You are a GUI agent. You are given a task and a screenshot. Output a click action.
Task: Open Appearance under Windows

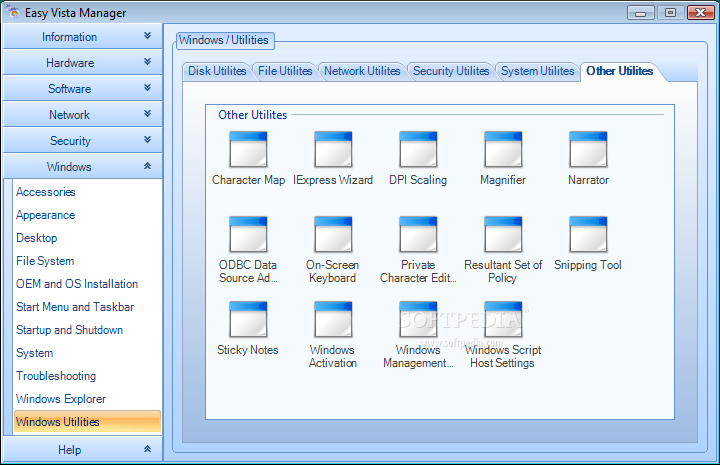point(45,215)
